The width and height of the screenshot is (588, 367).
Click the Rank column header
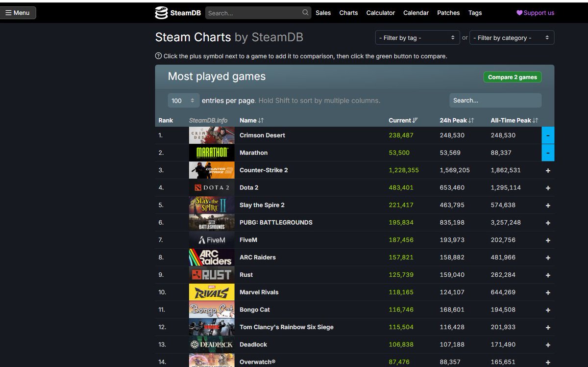166,120
